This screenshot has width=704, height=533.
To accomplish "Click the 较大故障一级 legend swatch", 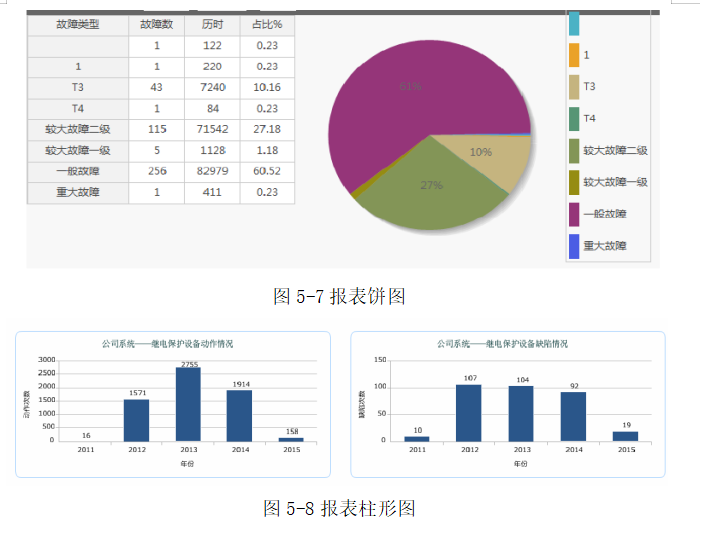I will 574,182.
